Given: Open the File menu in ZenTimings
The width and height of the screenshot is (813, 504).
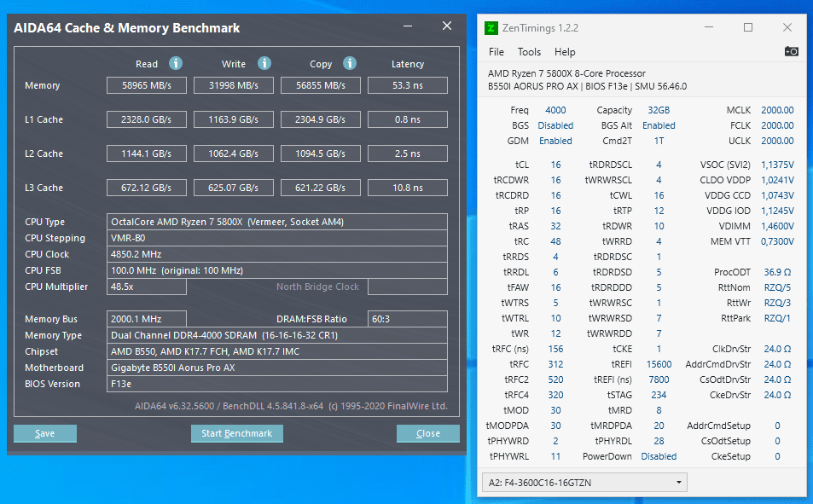Looking at the screenshot, I should click(x=497, y=52).
